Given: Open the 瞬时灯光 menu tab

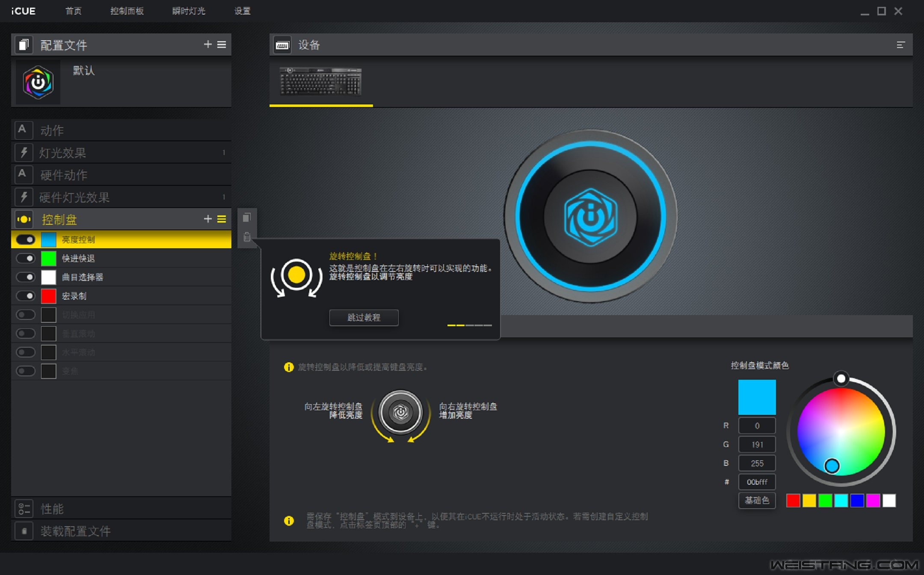Looking at the screenshot, I should (189, 11).
